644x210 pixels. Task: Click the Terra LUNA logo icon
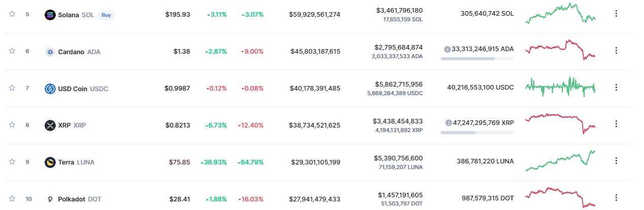coord(50,162)
